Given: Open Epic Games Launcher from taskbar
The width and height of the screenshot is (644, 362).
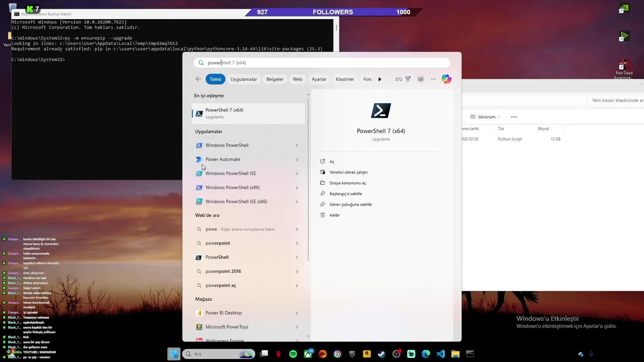Looking at the screenshot, I should coord(352,354).
